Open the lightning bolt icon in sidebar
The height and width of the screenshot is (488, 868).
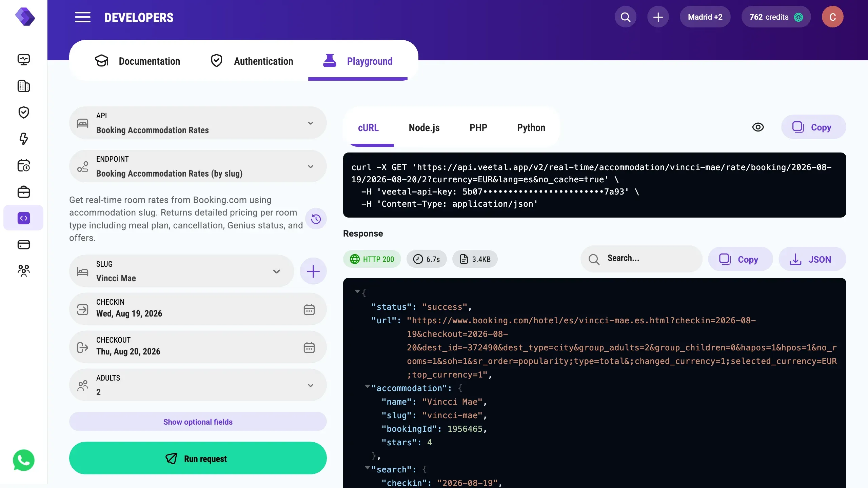pyautogui.click(x=23, y=139)
